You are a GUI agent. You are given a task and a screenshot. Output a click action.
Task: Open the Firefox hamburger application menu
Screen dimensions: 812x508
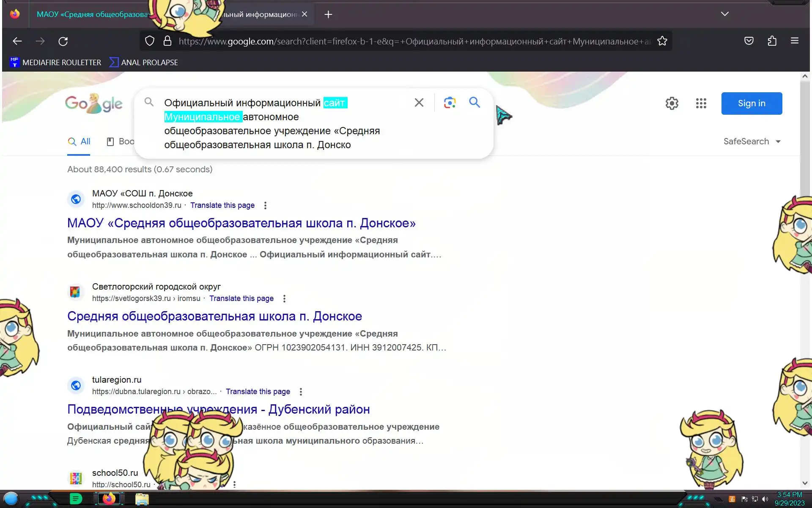point(794,41)
